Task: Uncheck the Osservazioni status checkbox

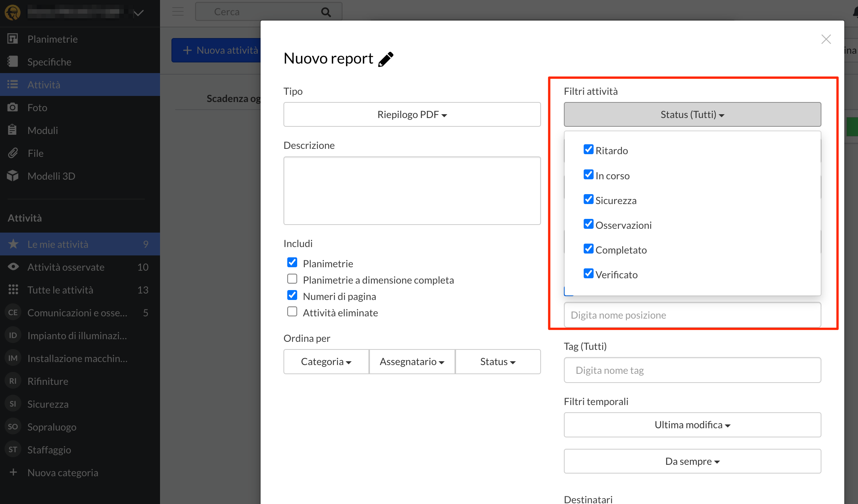Action: pyautogui.click(x=588, y=224)
